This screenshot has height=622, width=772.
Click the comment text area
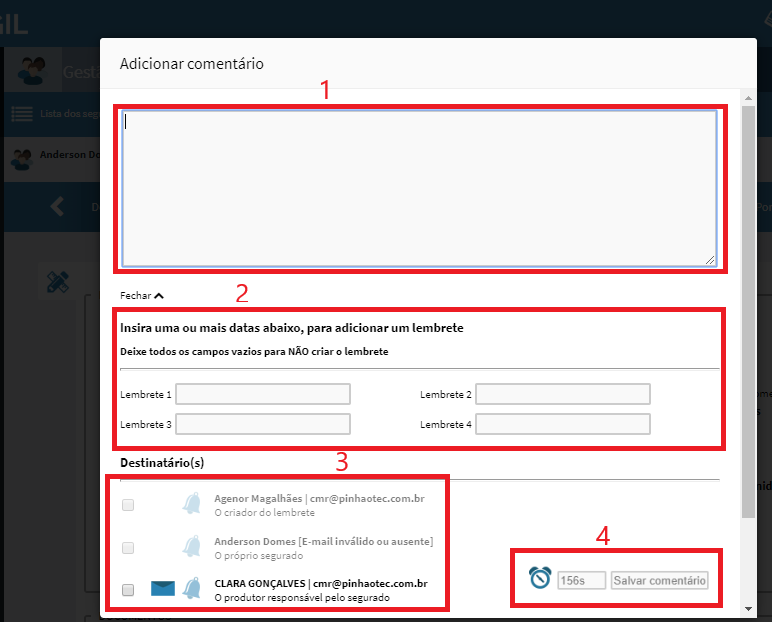coord(419,189)
